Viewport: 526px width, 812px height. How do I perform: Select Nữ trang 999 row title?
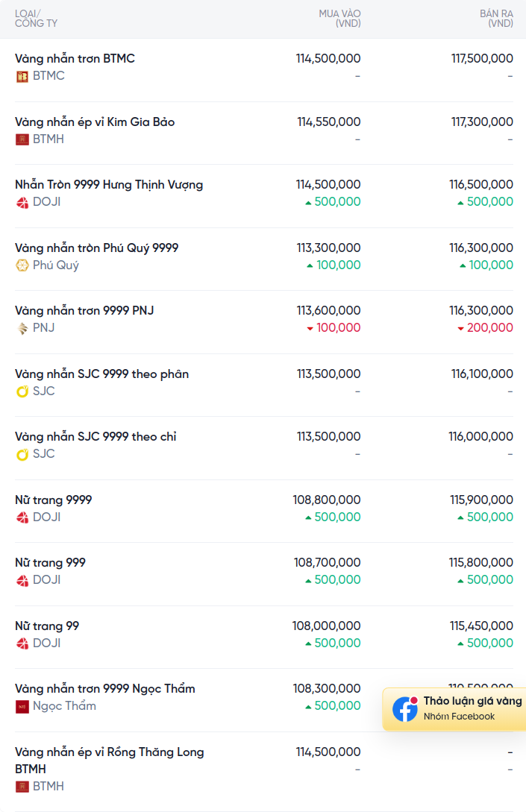pos(50,563)
